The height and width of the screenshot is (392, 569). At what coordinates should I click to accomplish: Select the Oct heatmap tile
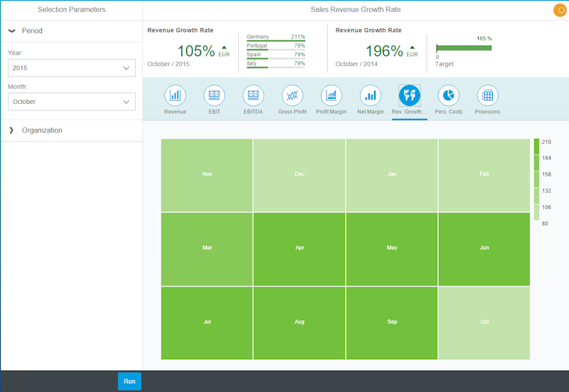(x=484, y=322)
